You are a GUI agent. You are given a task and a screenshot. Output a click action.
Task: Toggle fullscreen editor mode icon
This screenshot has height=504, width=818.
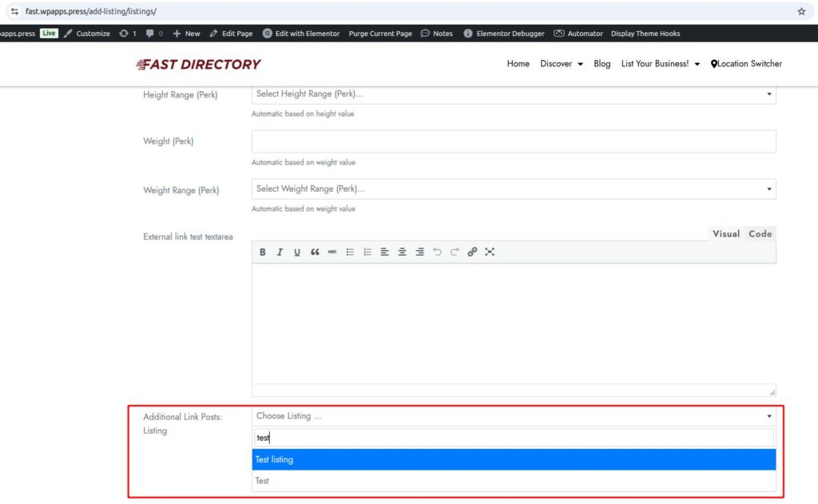click(x=490, y=252)
